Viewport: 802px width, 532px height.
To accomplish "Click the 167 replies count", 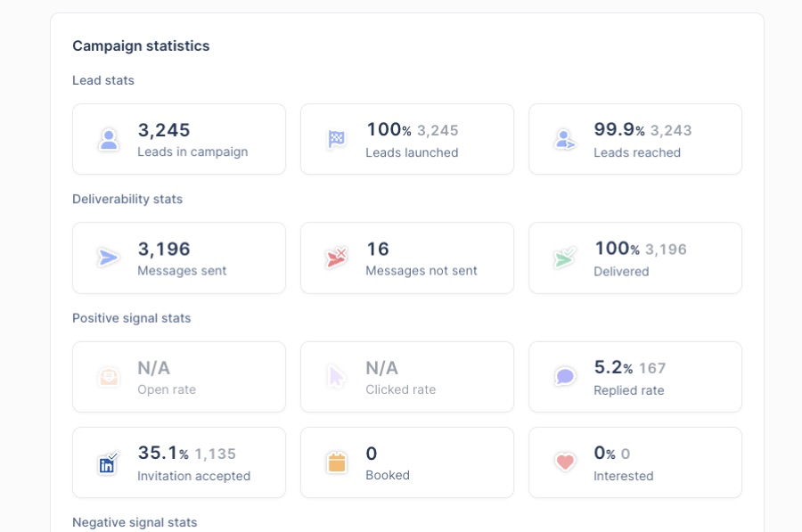I will point(652,368).
